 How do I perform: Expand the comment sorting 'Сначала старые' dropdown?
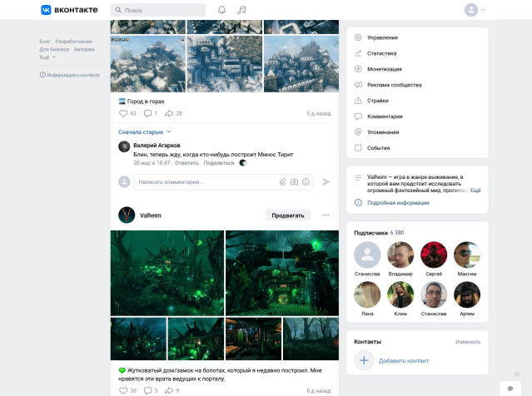(145, 131)
